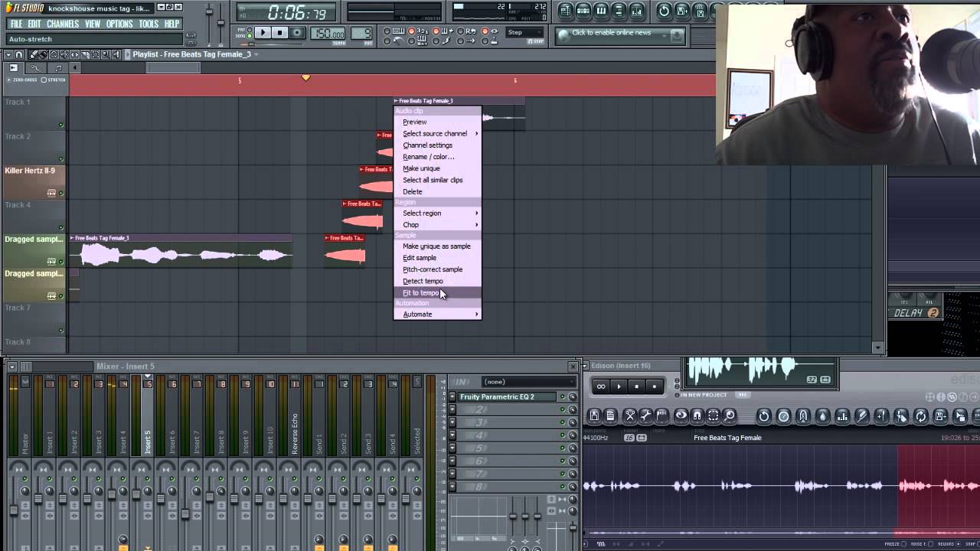Select the zoom tool in playlist toolbar
The image size is (980, 551).
[x=106, y=54]
